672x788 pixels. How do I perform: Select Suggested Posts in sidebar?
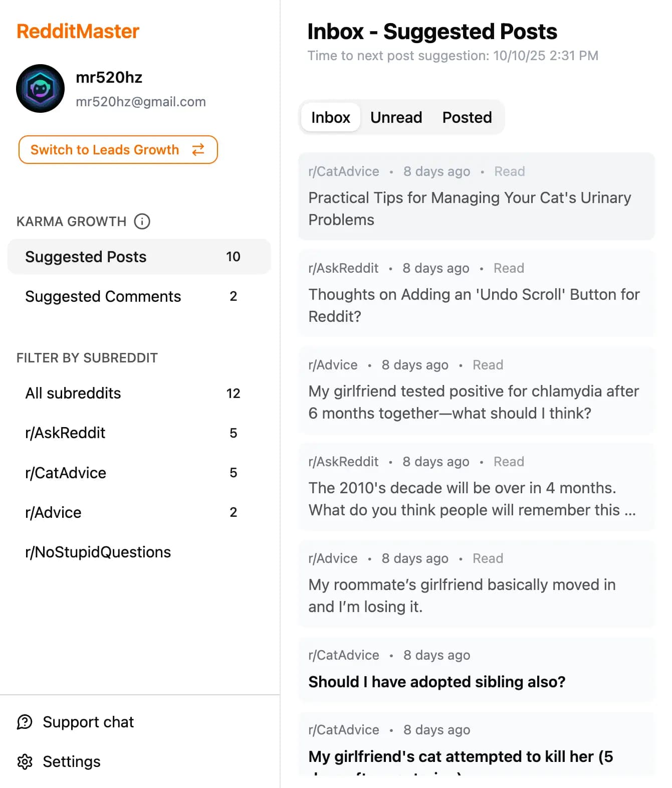point(86,257)
